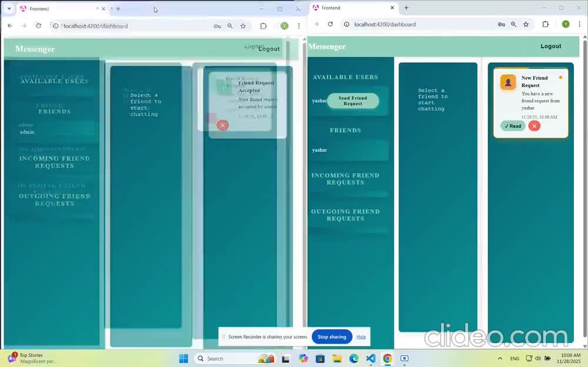
Task: Click Logout in the left Messenger window
Action: point(269,49)
